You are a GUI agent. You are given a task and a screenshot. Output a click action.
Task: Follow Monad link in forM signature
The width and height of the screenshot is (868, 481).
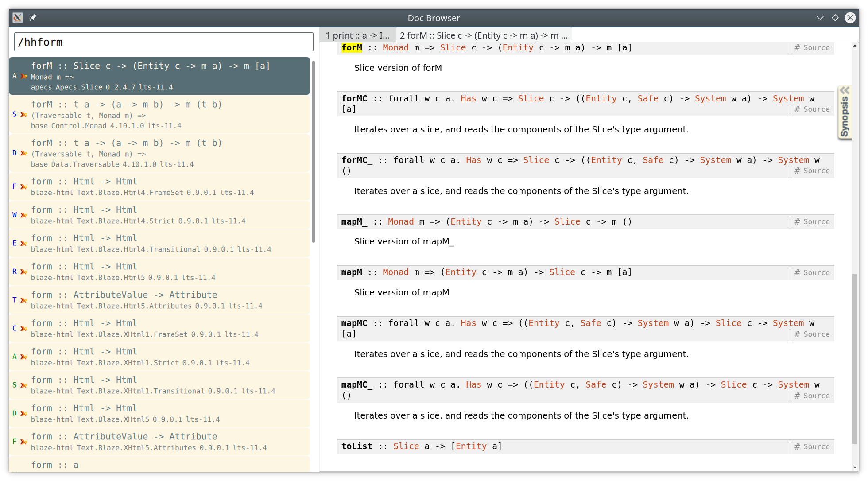[x=395, y=48]
